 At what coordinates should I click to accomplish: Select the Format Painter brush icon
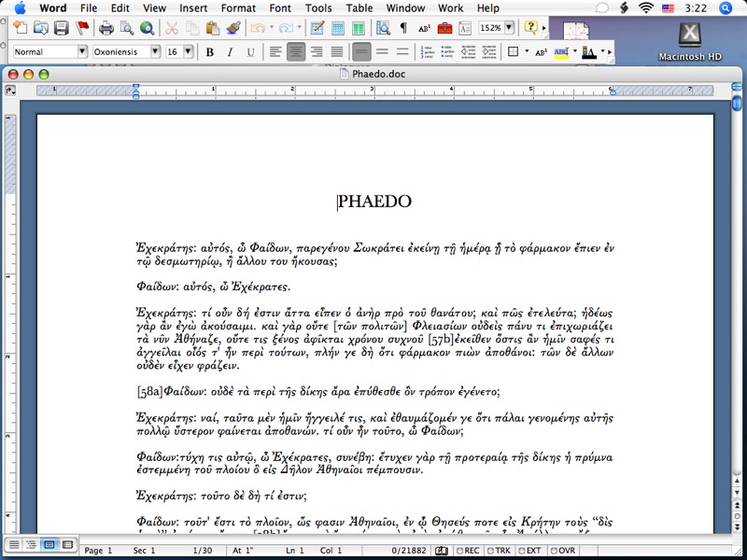tap(233, 28)
